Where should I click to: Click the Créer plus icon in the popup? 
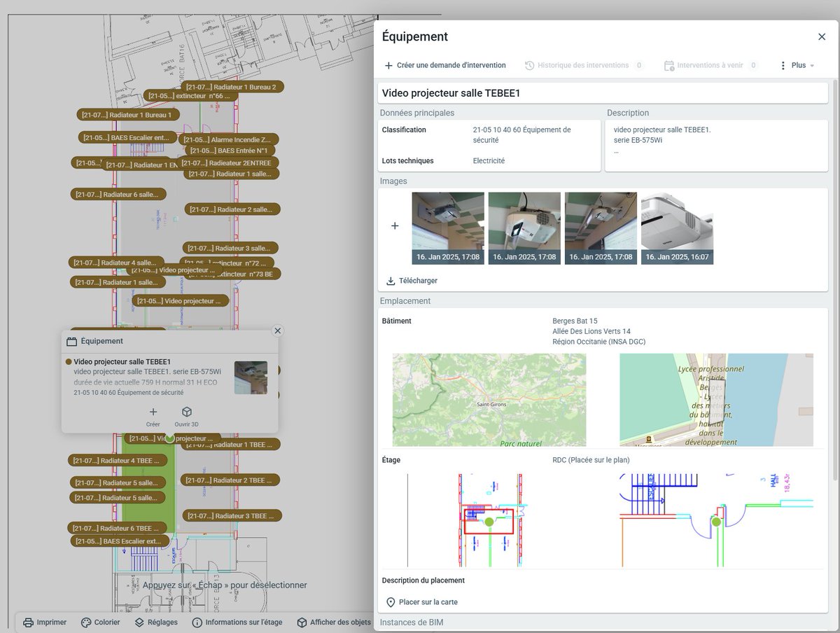pyautogui.click(x=153, y=412)
